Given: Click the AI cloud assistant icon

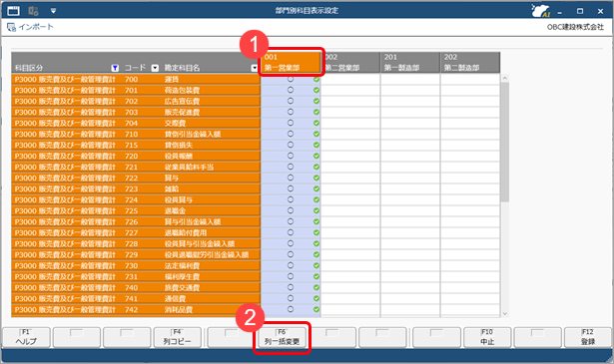Looking at the screenshot, I should (x=541, y=11).
